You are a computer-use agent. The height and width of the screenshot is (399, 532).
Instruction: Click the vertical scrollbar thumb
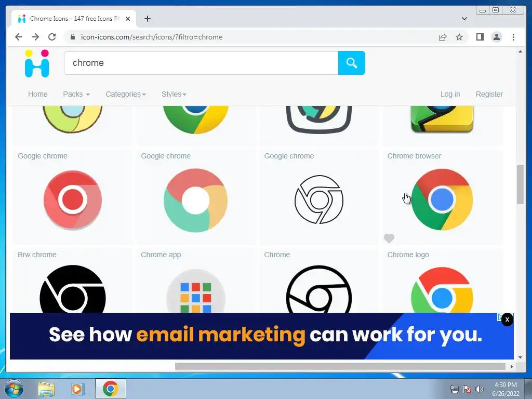520,185
